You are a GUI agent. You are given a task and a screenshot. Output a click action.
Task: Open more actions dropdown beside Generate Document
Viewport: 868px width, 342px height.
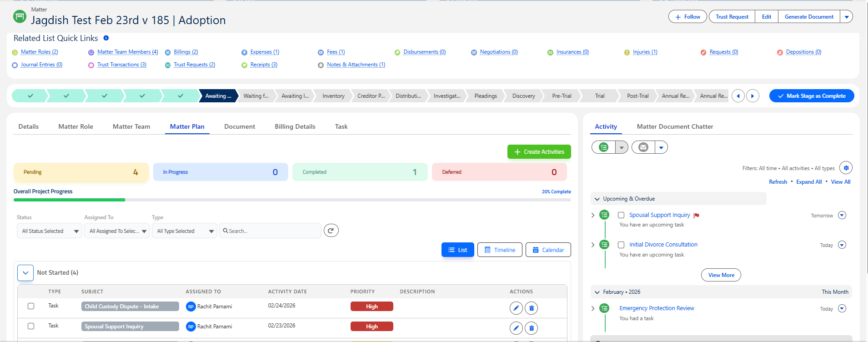(x=846, y=17)
